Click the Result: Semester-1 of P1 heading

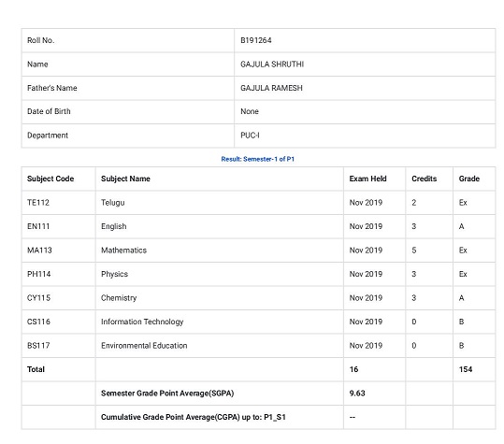click(x=258, y=159)
